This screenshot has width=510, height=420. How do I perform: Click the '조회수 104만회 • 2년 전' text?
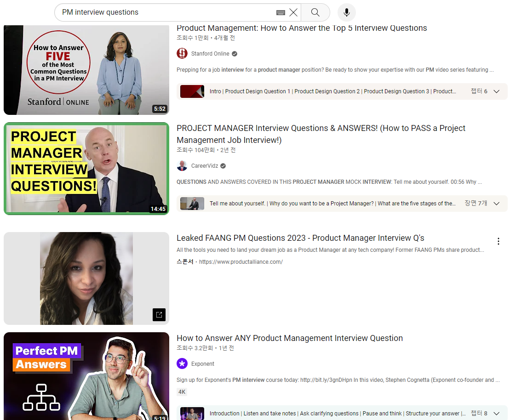(x=206, y=150)
